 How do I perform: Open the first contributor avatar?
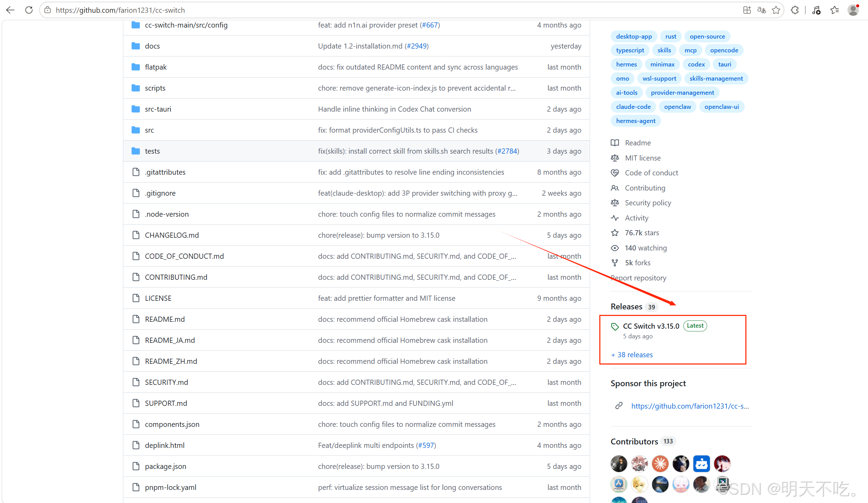pyautogui.click(x=619, y=464)
